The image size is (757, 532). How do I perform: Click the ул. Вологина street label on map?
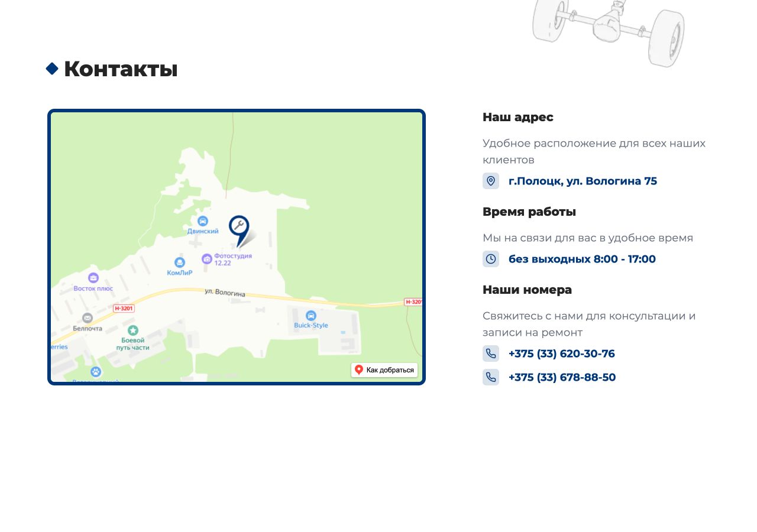pos(225,293)
